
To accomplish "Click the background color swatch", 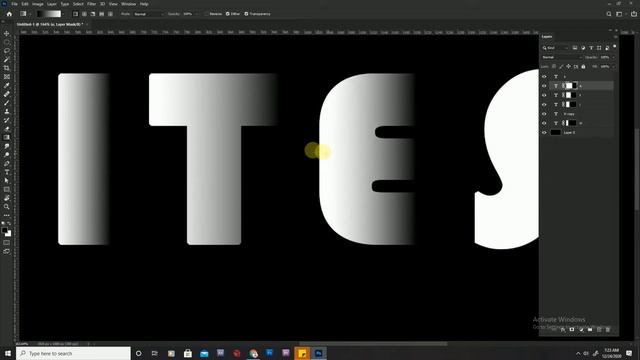I will [8, 233].
